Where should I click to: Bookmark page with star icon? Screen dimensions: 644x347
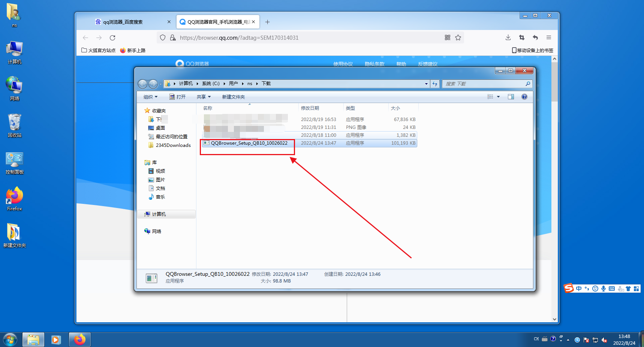coord(458,38)
